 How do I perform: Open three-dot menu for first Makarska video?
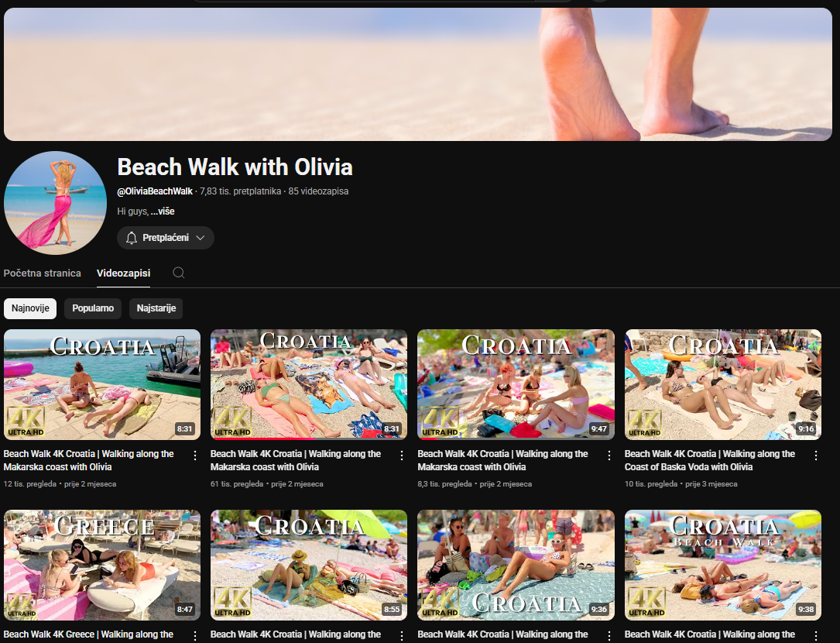pyautogui.click(x=195, y=456)
